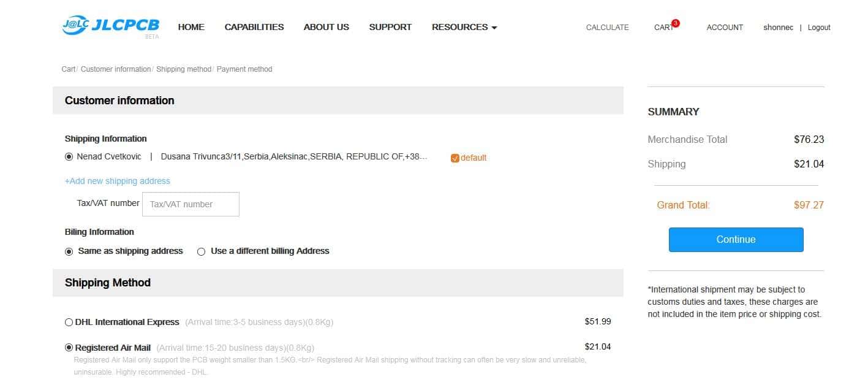Click the shonnec username link
This screenshot has height=390, width=868.
778,28
